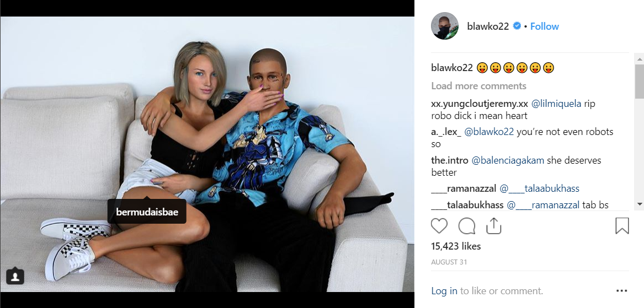The image size is (644, 308).
Task: Click scrollbar up arrow in comments
Action: coord(640,59)
